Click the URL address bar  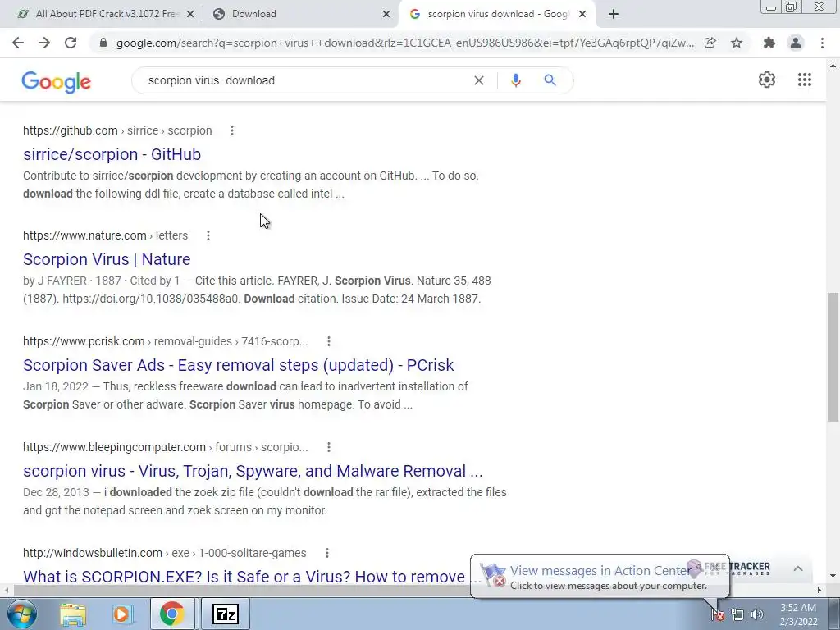point(404,43)
